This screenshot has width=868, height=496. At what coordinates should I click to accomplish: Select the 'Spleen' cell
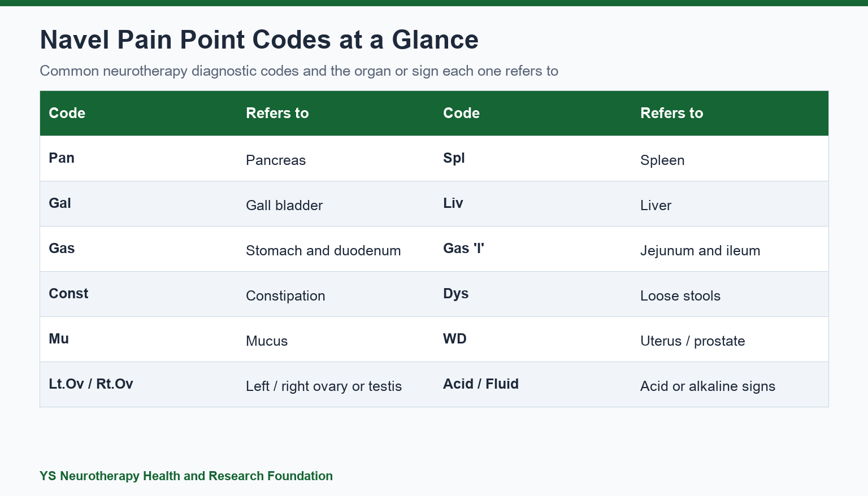point(730,158)
